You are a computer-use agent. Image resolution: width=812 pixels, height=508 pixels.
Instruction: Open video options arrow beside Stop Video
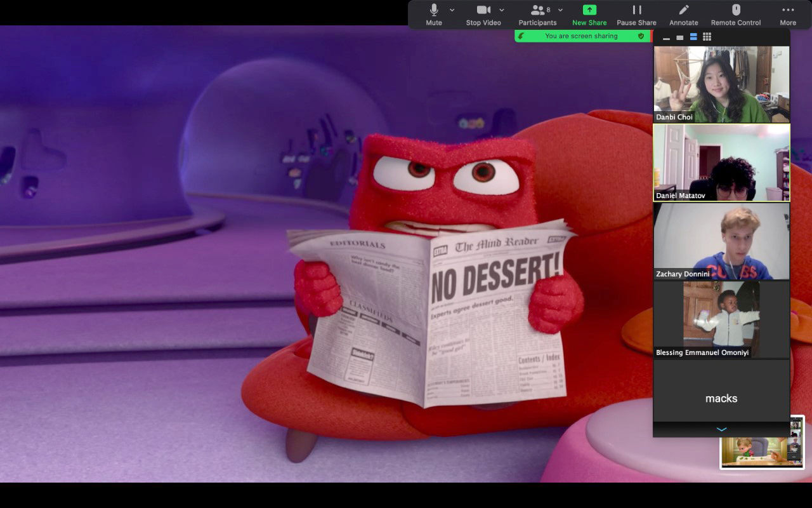point(502,10)
